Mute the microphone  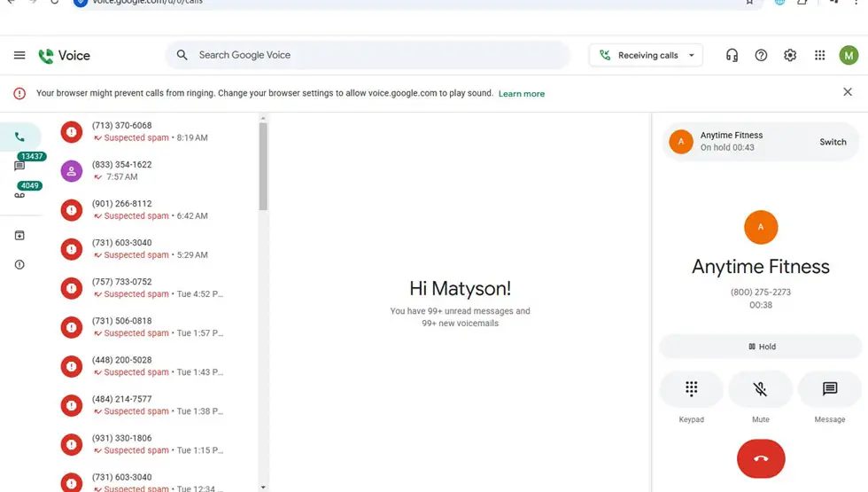click(760, 389)
